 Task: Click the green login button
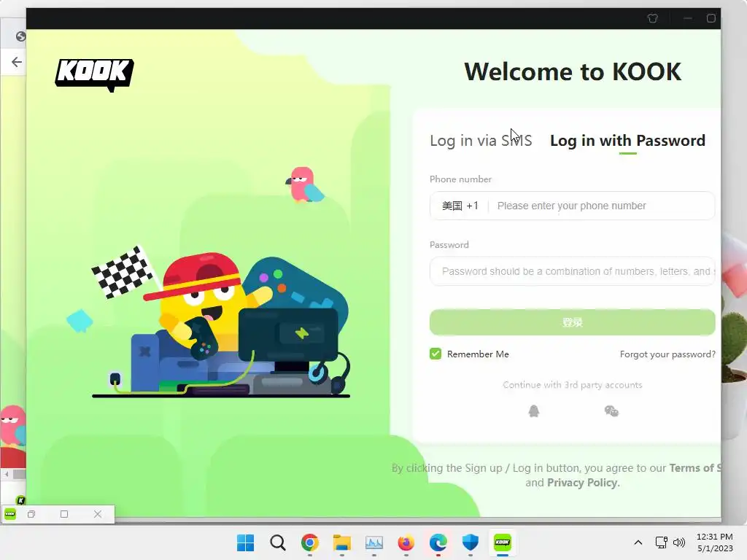[572, 322]
